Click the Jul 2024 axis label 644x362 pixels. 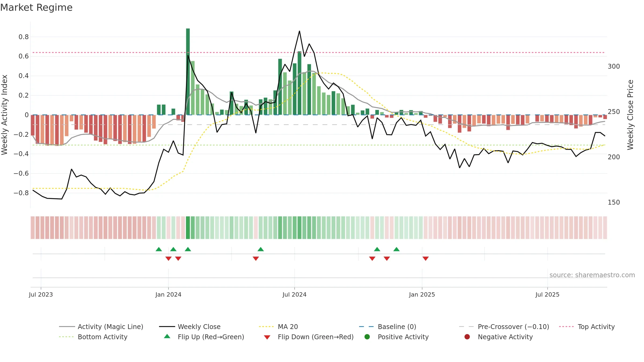pyautogui.click(x=294, y=294)
